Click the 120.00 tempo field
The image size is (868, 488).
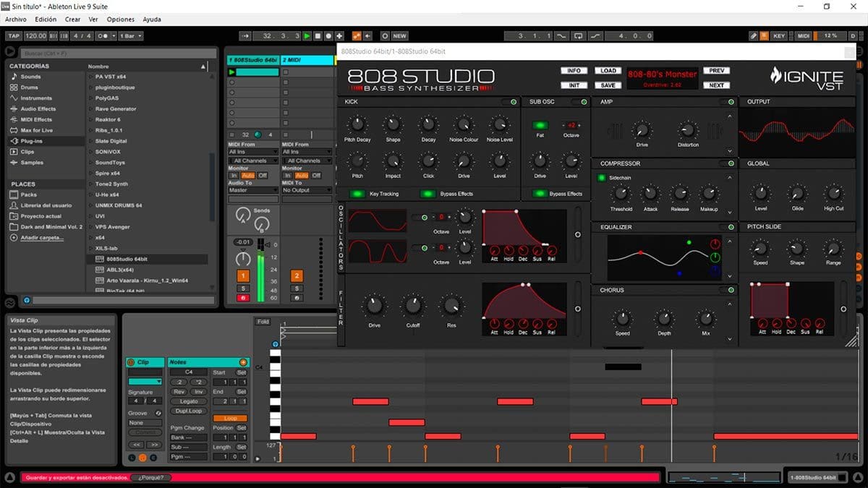[x=35, y=35]
